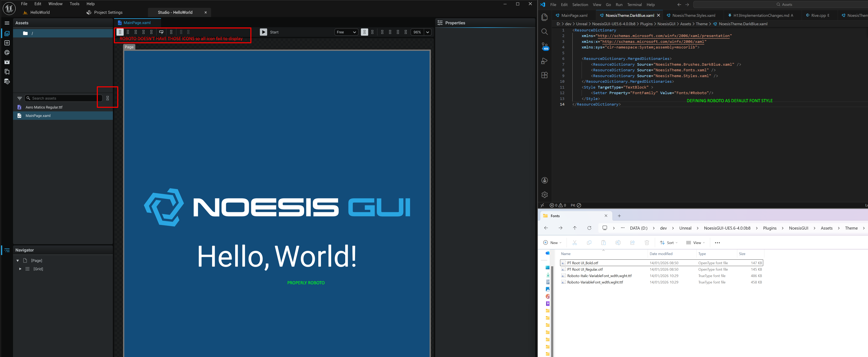Image resolution: width=868 pixels, height=357 pixels.
Task: Click Plugins in the File Explorer address bar
Action: click(x=770, y=228)
